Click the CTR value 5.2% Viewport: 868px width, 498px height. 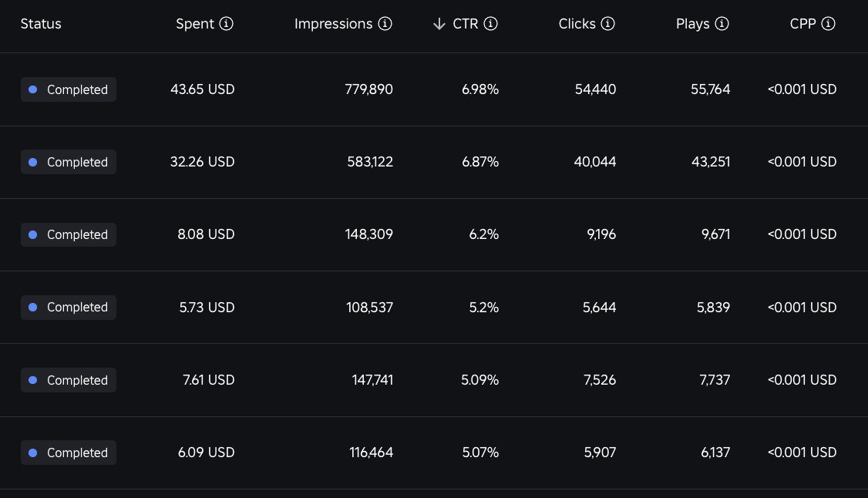[484, 307]
